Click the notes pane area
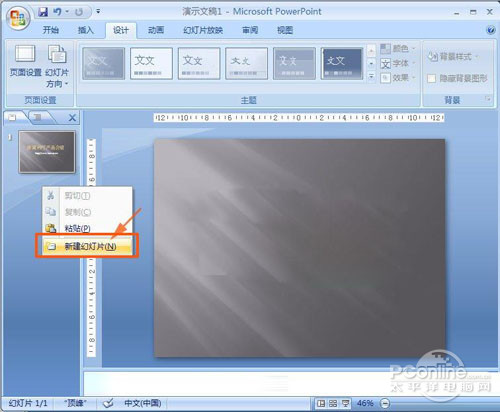The image size is (500, 412). 290,383
